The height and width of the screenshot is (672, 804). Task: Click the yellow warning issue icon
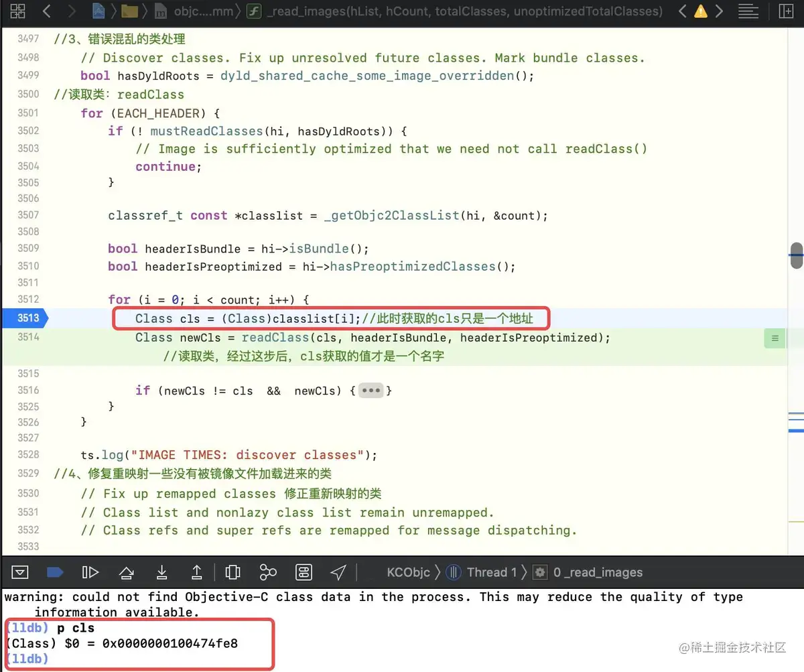point(700,11)
